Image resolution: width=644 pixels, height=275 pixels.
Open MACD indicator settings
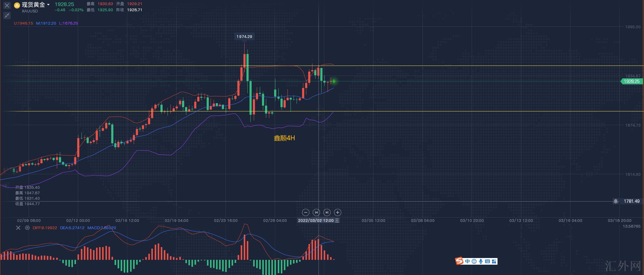(x=27, y=228)
